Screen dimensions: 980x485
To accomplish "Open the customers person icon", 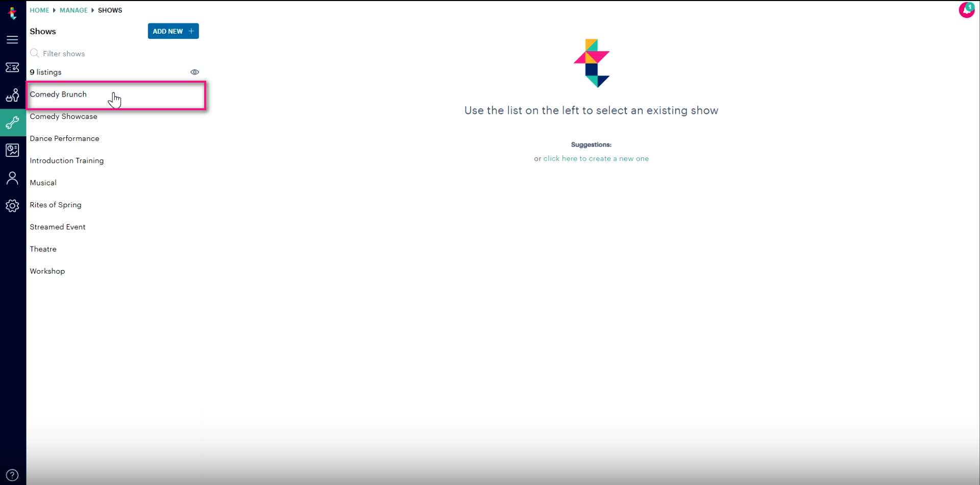I will [x=12, y=178].
